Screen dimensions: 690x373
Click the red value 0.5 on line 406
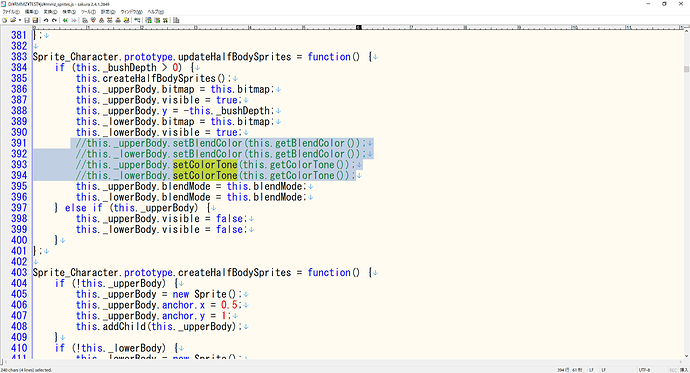pos(229,305)
